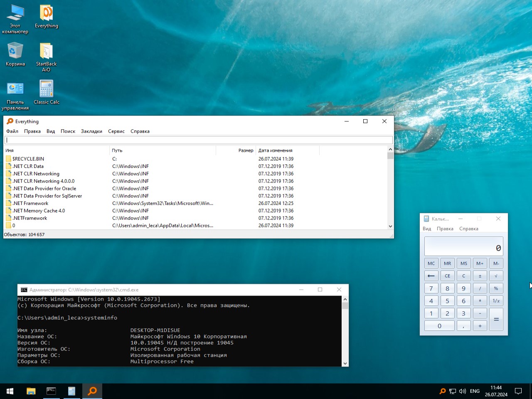Viewport: 532px width, 399px height.
Task: Open the volume icon in system tray
Action: point(463,391)
